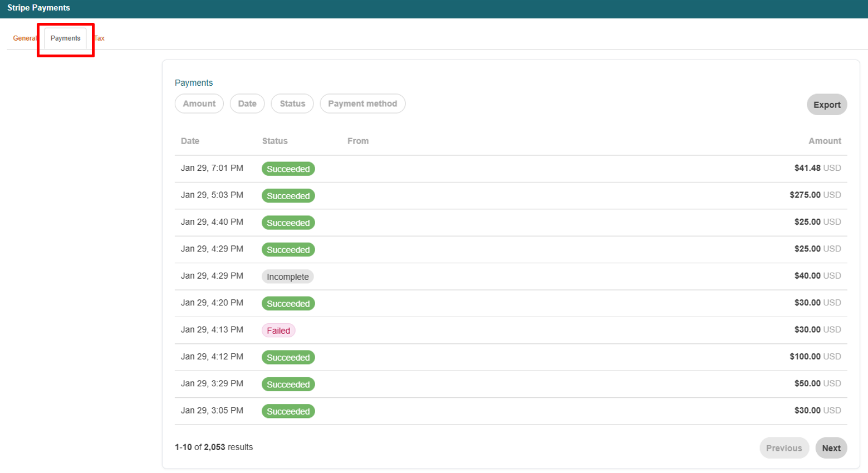
Task: Click the Failed status badge
Action: point(278,331)
